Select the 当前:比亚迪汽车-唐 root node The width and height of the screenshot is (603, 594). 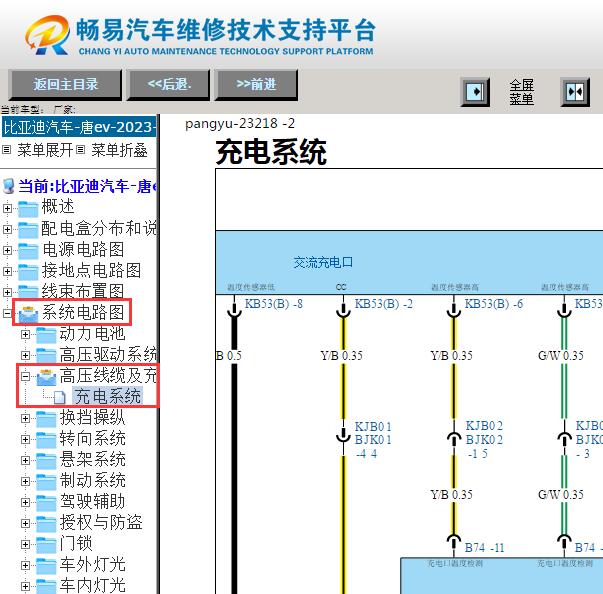click(x=87, y=186)
